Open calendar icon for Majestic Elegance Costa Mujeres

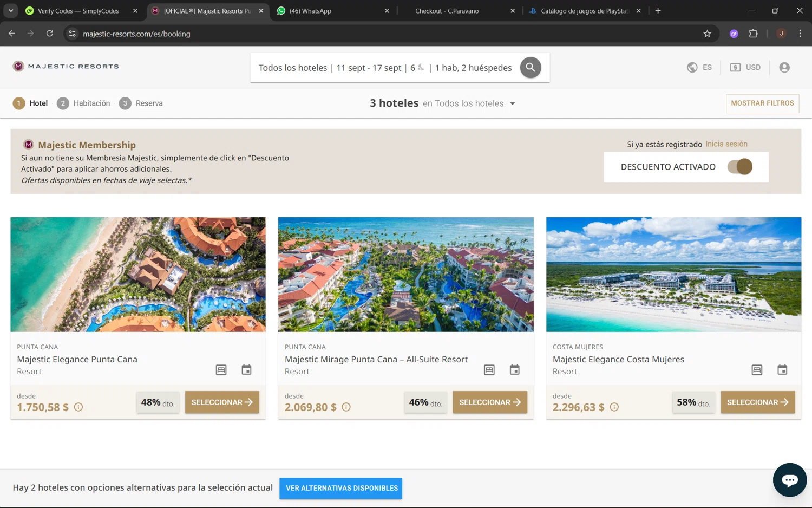click(782, 370)
